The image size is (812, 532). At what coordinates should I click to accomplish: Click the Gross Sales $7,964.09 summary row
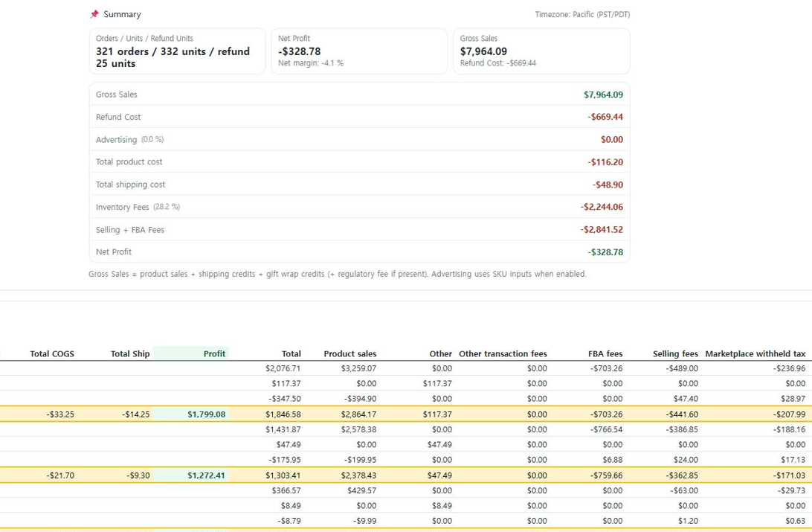(359, 94)
